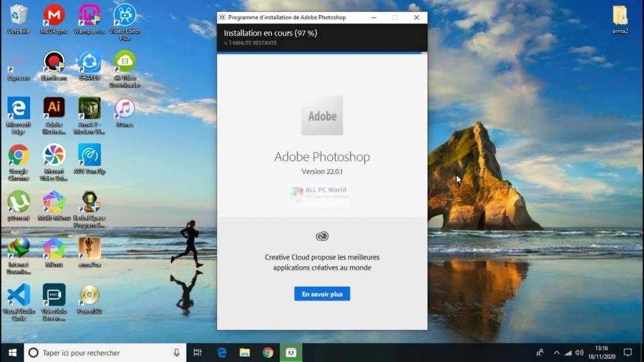Click the Creative Cloud icon in installer
The height and width of the screenshot is (362, 644).
(322, 236)
